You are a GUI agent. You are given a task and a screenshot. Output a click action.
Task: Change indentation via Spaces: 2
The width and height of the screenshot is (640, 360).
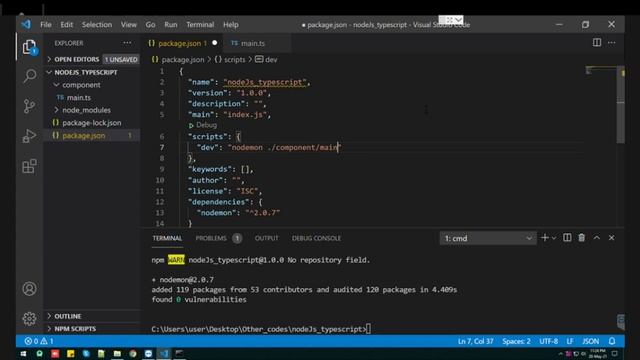coord(516,341)
